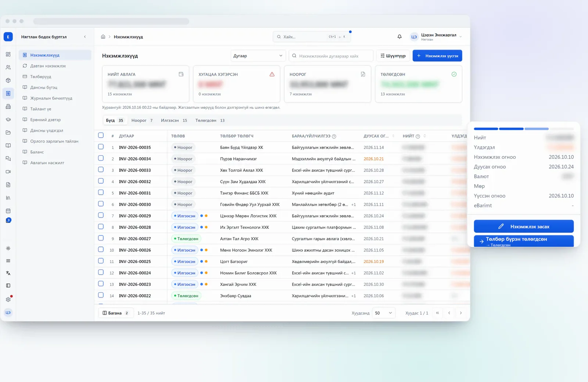Focus the global Хайх... search box
The image size is (588, 382).
pyautogui.click(x=312, y=37)
